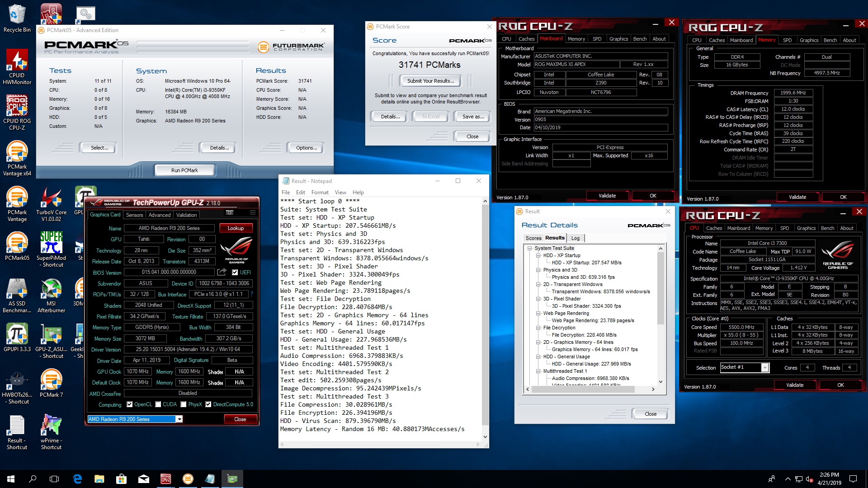Launch AS SSD Benchmark icon
Screen dimensions: 868x488
point(17,295)
